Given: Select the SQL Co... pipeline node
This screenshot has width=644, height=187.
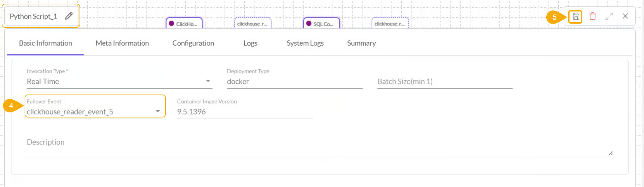Looking at the screenshot, I should 321,24.
